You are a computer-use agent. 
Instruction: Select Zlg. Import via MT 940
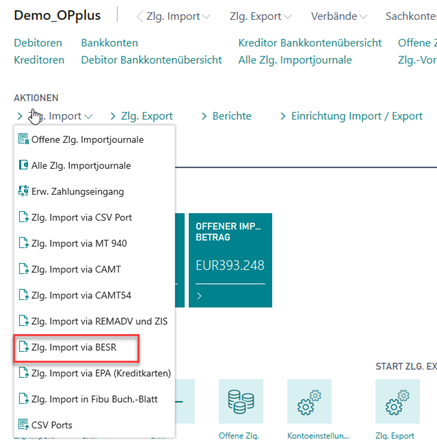[94, 243]
